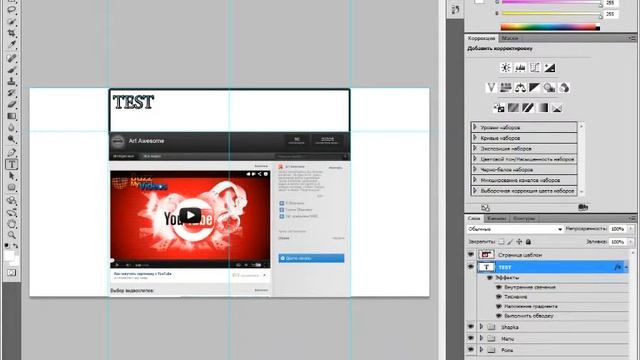Expand 'Микширование каналов наборов' presets
The image size is (640, 360).
[475, 180]
